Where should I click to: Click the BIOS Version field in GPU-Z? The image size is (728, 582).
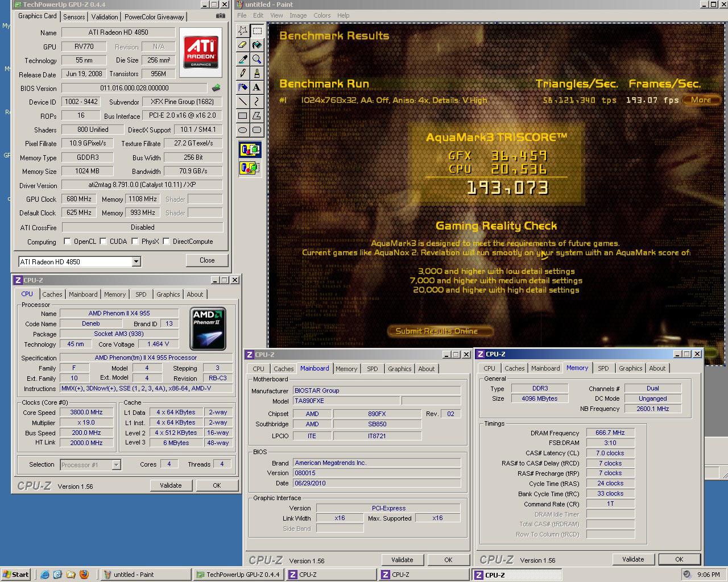coord(134,88)
